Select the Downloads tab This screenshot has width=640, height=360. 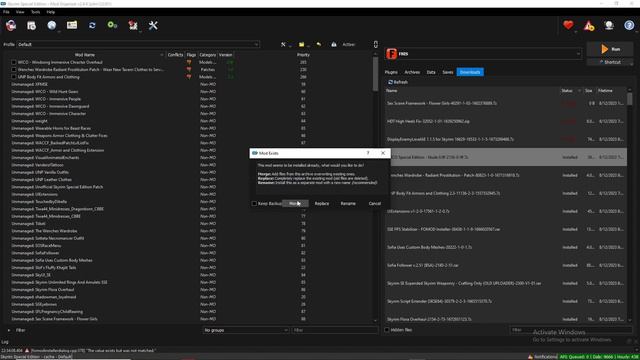(x=470, y=72)
